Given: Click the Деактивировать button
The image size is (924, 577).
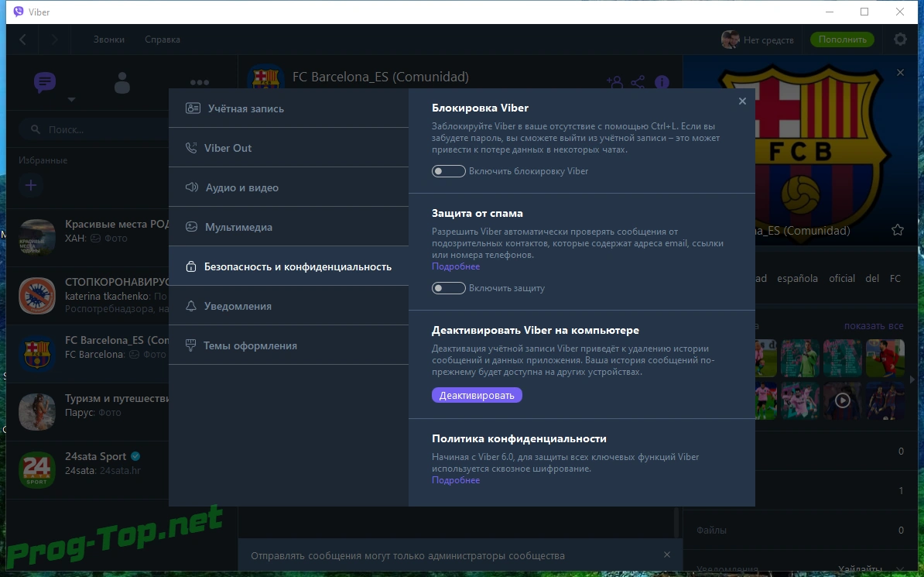Looking at the screenshot, I should [x=477, y=395].
